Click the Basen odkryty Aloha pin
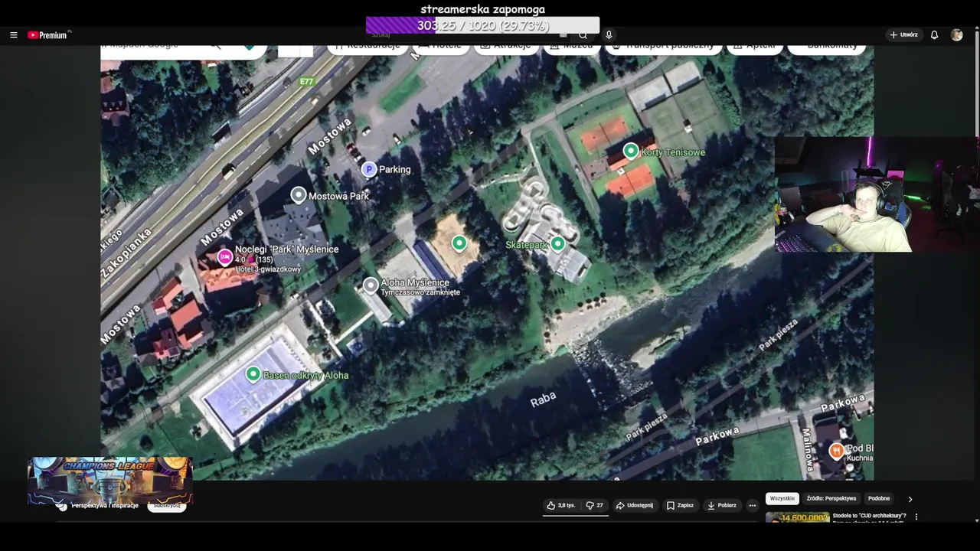The image size is (980, 551). tap(253, 374)
